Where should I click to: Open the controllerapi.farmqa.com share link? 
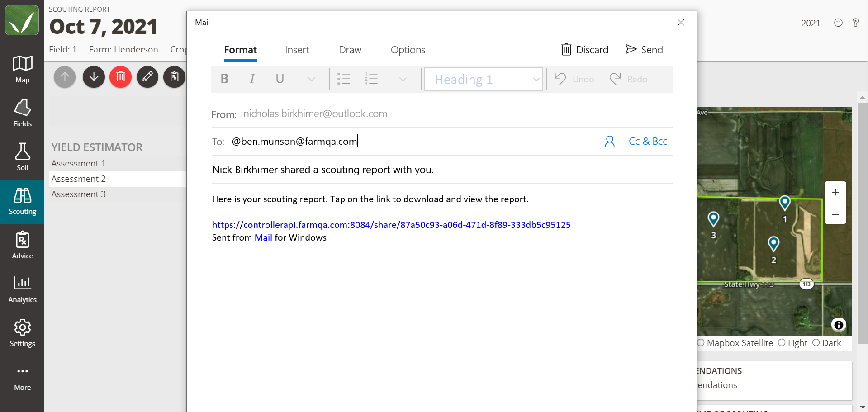391,225
